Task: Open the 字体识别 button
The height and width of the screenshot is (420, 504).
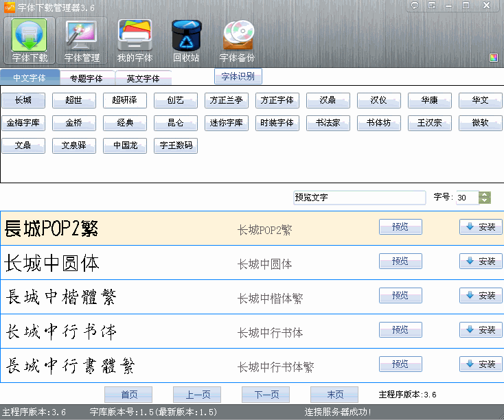Action: point(238,76)
